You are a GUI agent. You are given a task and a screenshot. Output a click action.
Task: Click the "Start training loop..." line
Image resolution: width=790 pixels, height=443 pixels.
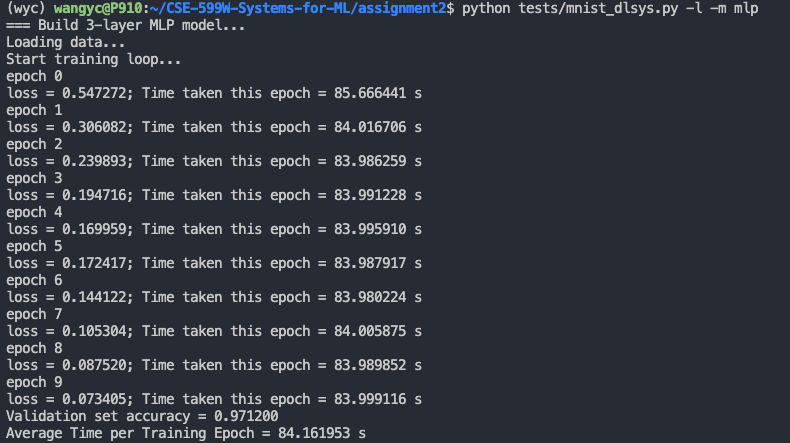click(94, 60)
